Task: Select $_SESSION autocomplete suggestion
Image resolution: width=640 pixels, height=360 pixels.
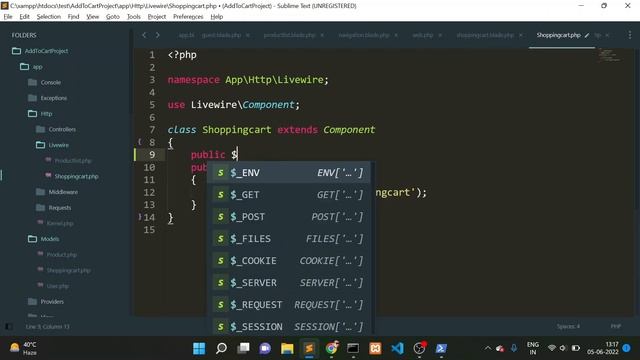Action: click(288, 326)
